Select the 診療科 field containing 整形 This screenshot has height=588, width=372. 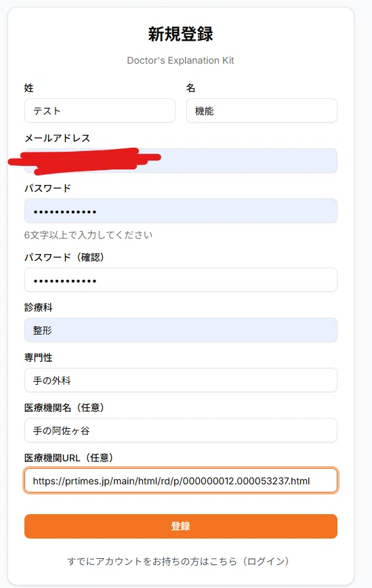(181, 330)
